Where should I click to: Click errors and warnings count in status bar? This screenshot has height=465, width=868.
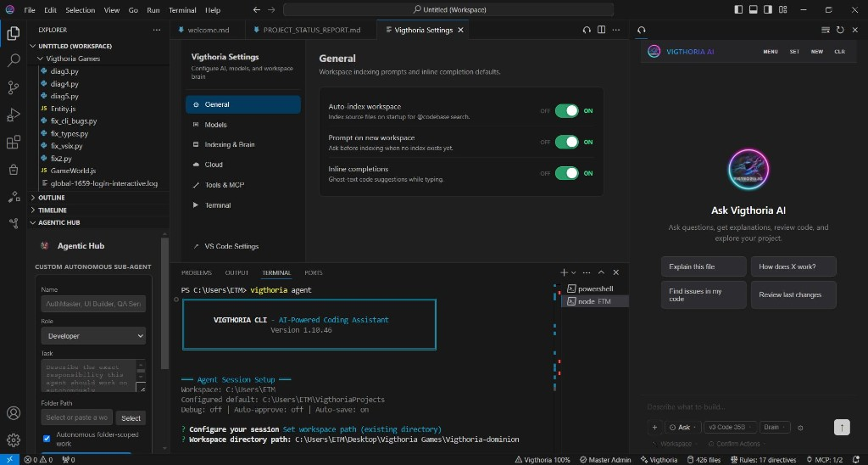pos(38,459)
